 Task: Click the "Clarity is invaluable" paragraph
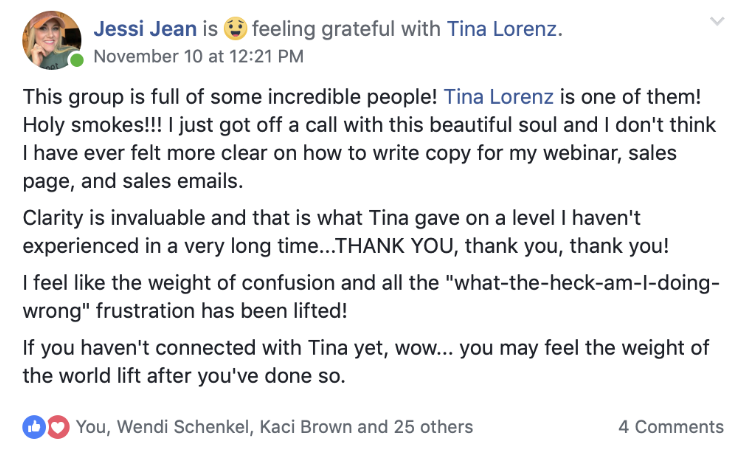(x=350, y=233)
